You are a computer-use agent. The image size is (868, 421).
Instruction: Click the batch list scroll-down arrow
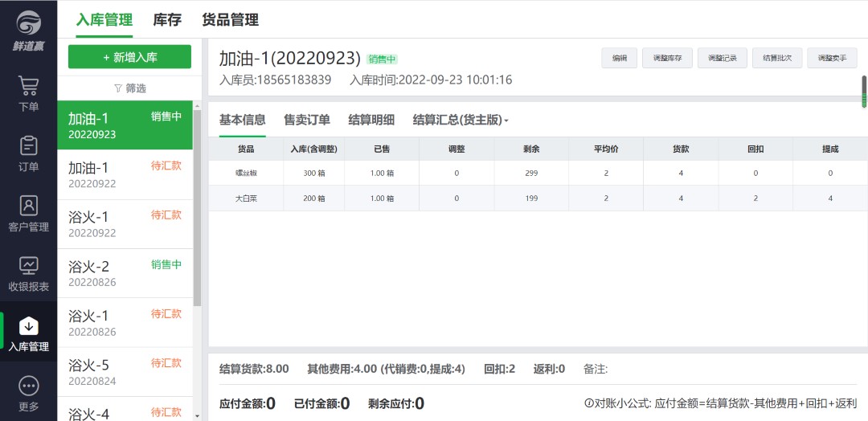197,416
